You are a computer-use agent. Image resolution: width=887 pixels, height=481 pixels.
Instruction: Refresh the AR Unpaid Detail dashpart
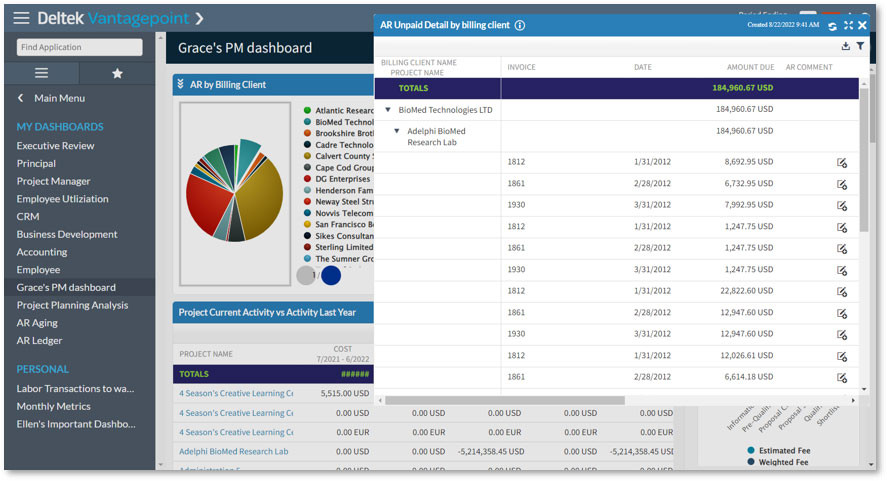click(833, 25)
